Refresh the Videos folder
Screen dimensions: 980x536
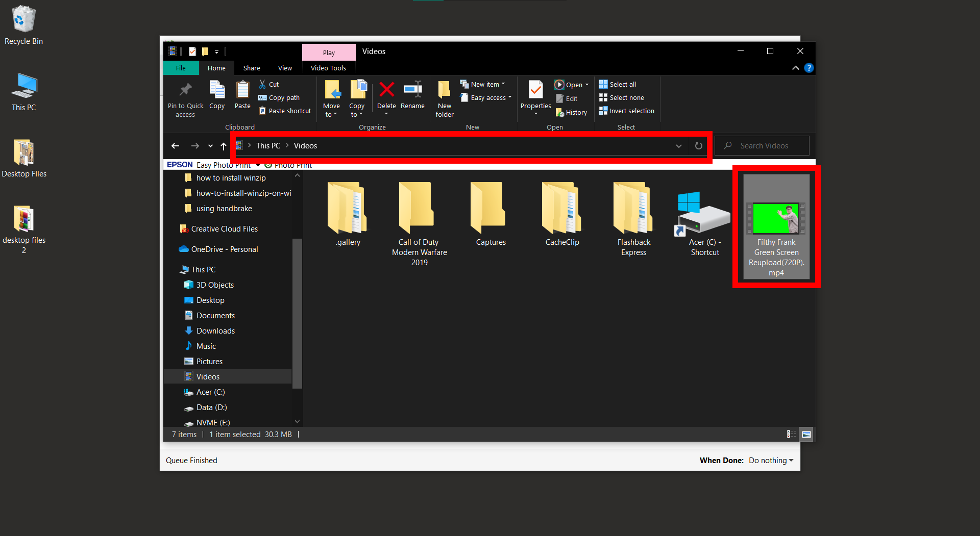tap(698, 146)
